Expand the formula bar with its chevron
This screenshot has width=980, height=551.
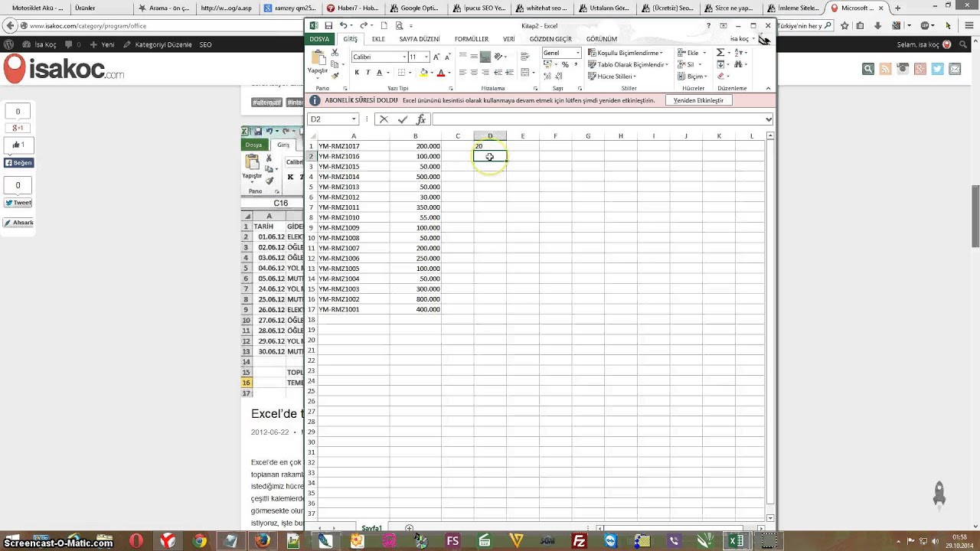768,119
